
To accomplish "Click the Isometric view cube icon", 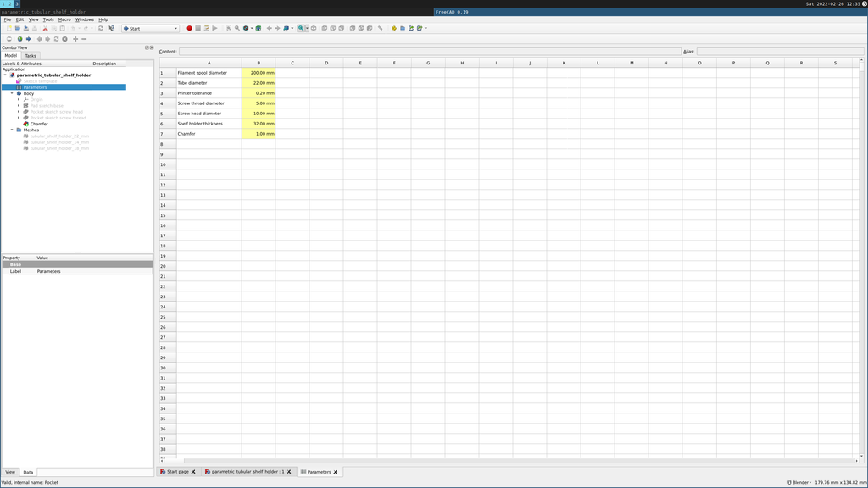I will (x=314, y=28).
